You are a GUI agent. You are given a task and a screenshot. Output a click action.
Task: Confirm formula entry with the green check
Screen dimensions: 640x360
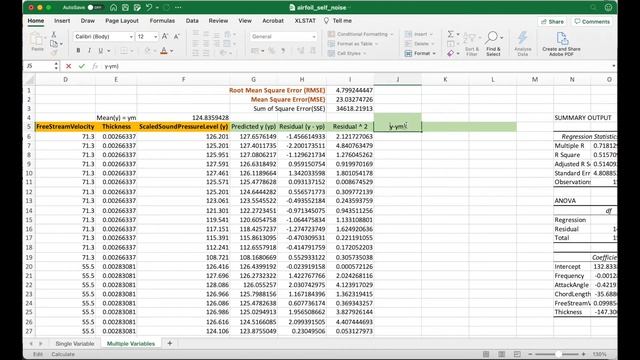(82, 66)
